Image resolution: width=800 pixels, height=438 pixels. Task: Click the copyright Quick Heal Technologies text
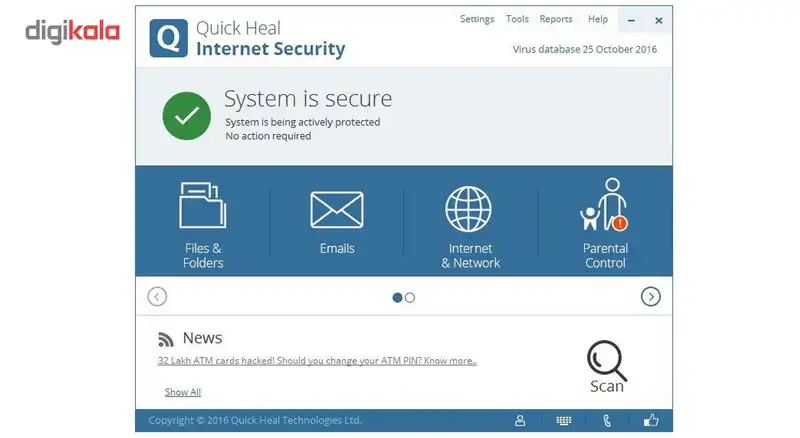[255, 420]
